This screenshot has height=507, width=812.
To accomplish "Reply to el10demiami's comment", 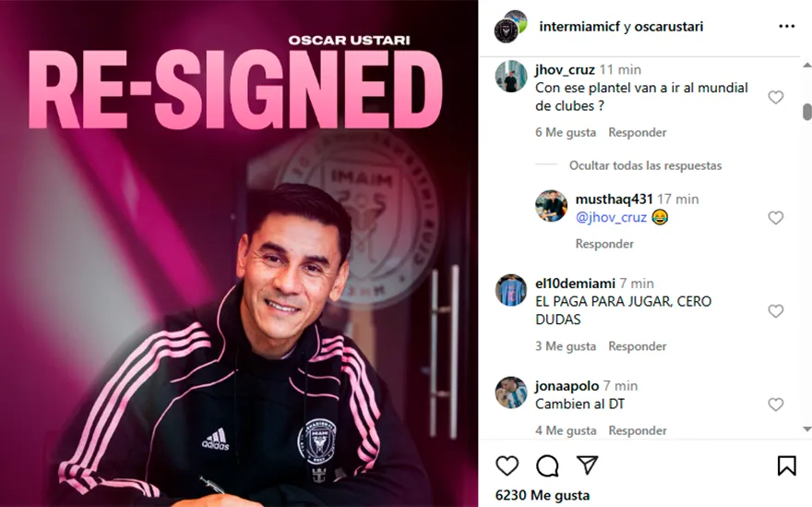I will pyautogui.click(x=637, y=345).
